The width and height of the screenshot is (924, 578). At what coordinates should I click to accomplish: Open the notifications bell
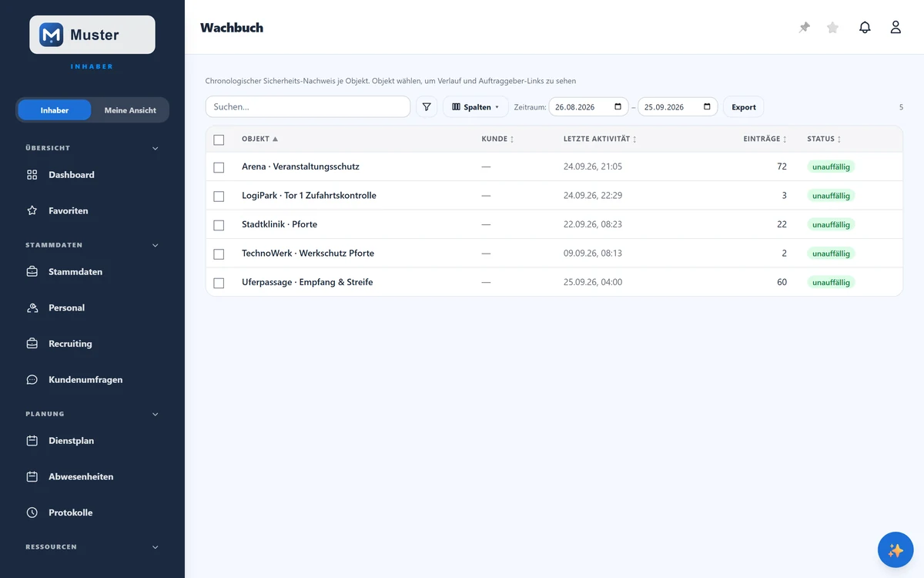(x=865, y=28)
